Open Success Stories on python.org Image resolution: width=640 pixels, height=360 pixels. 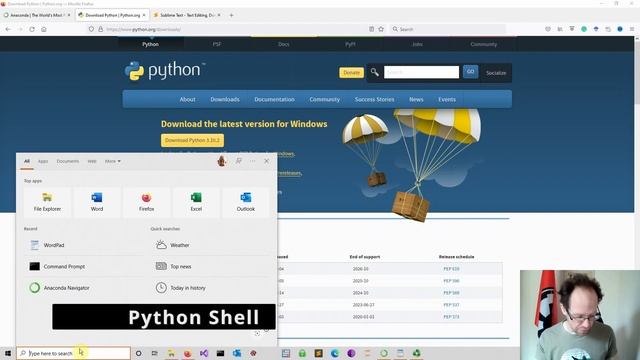374,99
